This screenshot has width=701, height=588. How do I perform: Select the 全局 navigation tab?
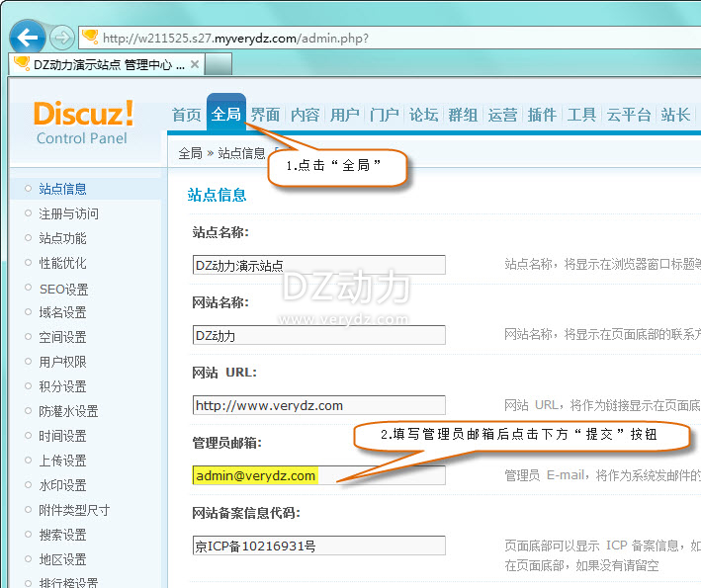point(226,115)
